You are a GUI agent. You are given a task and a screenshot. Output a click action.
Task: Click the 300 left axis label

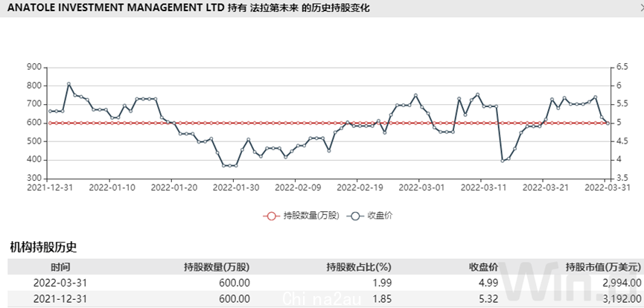point(34,179)
